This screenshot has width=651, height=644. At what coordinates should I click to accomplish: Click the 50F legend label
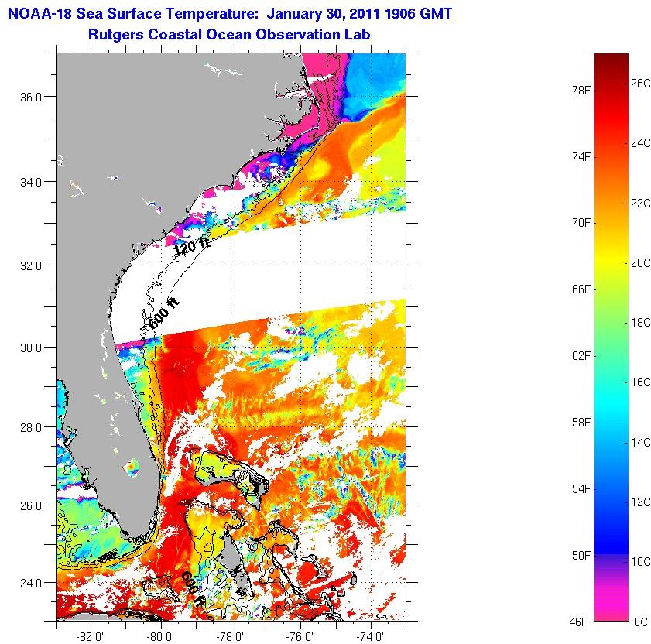581,556
